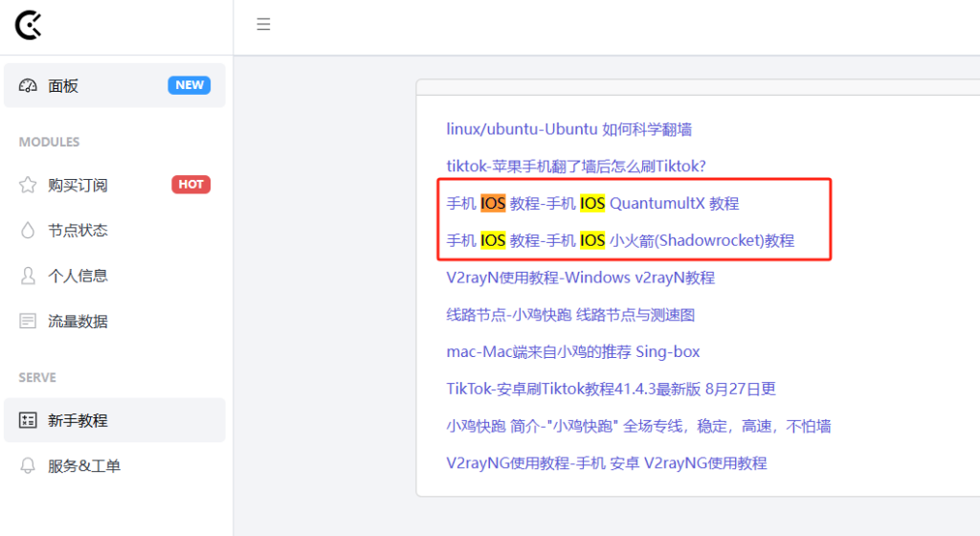Open the 安卓 V2rayNG使用教程 link

pos(606,462)
